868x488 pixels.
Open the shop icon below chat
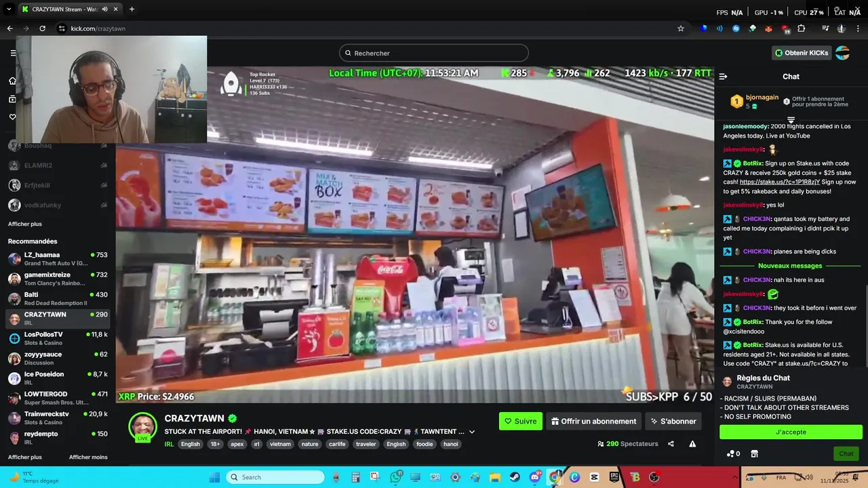pos(754,453)
